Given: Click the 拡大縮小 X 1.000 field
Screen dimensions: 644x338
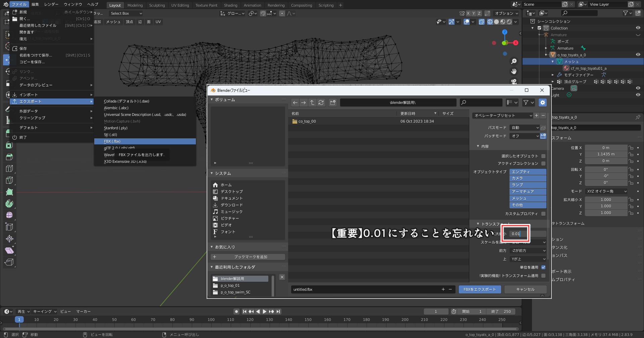Looking at the screenshot, I should tap(606, 200).
